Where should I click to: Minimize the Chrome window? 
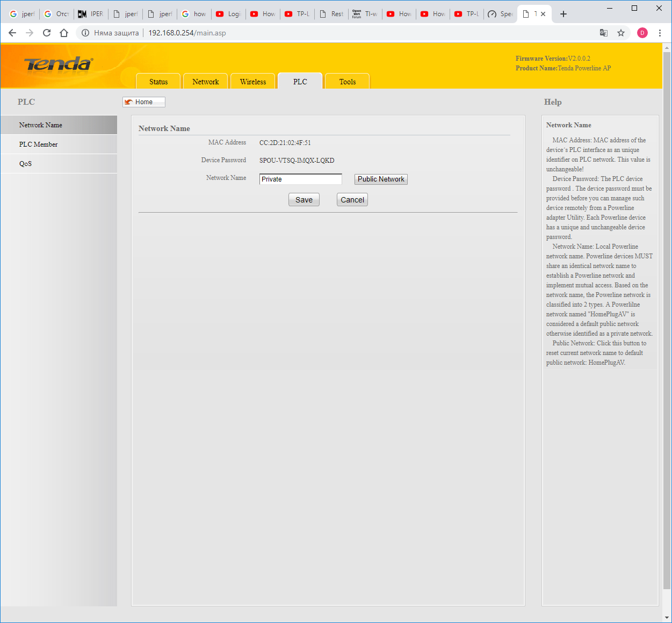tap(610, 8)
